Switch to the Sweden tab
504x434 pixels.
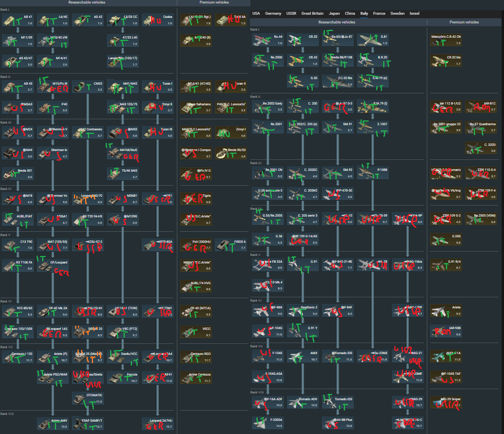tap(397, 13)
